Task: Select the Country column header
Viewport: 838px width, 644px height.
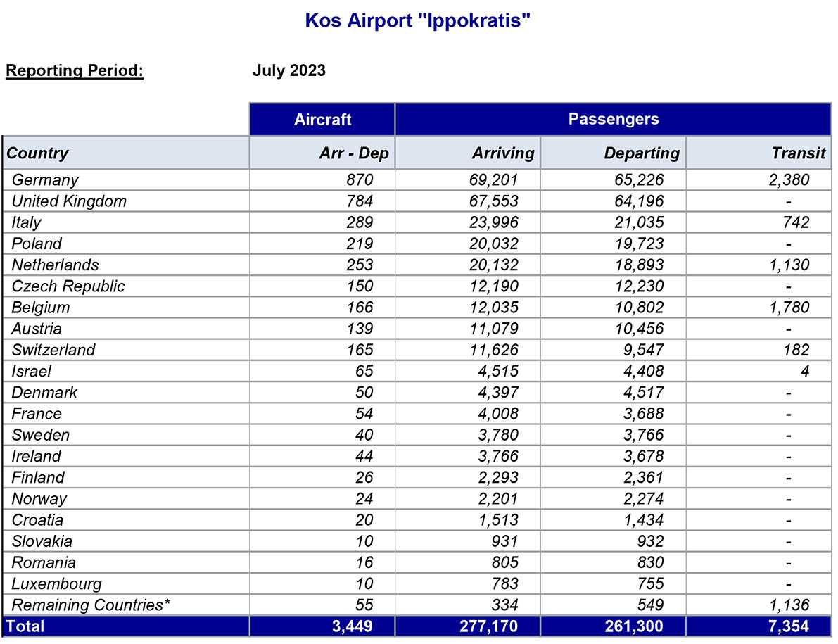Action: click(x=38, y=153)
